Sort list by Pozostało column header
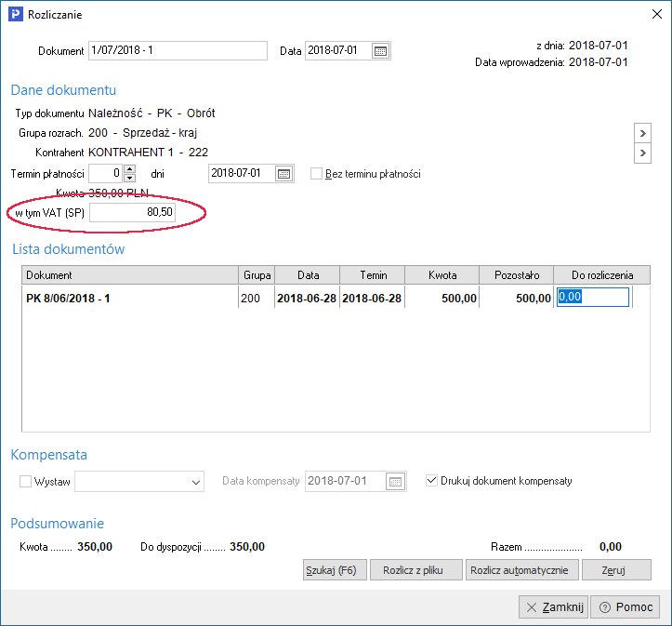672x626 pixels. coord(516,275)
